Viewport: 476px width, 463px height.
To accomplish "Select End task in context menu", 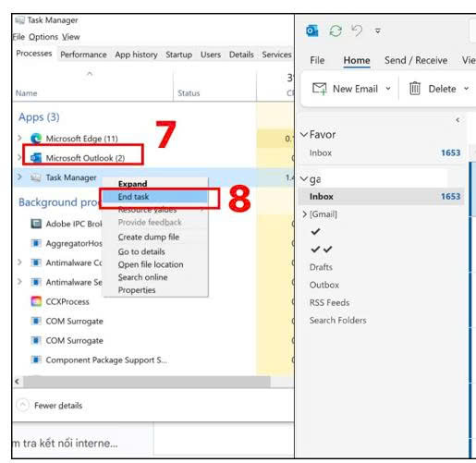I will (x=154, y=197).
